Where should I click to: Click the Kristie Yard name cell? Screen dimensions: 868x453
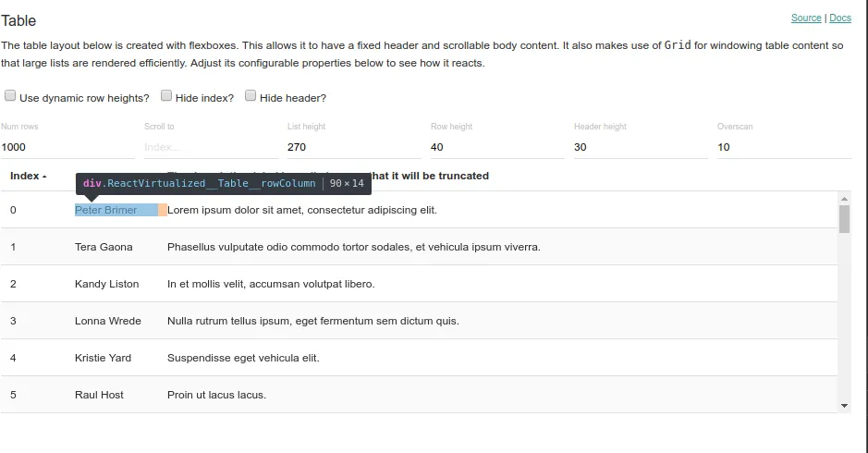tap(103, 358)
